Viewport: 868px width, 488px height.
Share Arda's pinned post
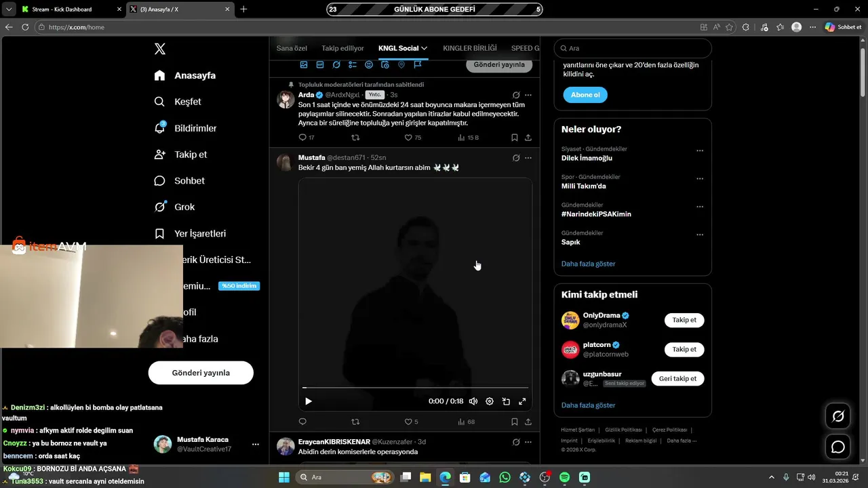(528, 138)
